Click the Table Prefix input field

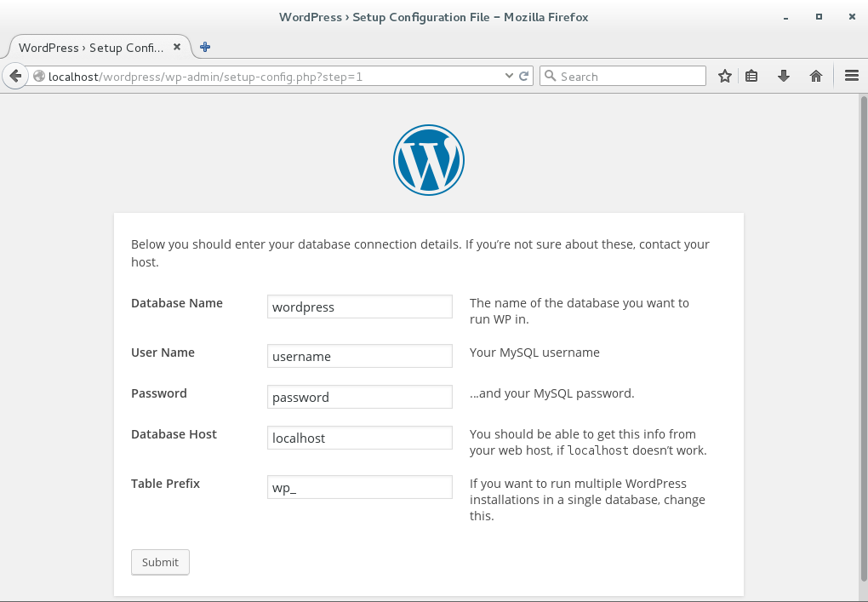pos(360,487)
